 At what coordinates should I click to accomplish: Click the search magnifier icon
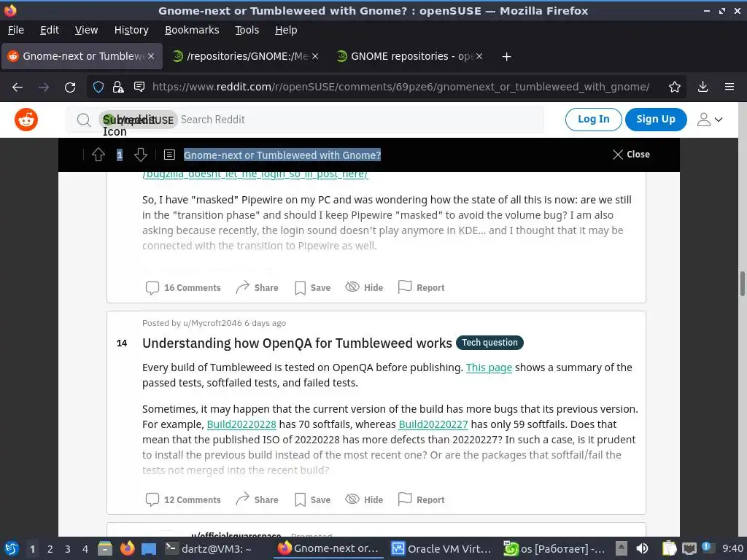click(84, 120)
